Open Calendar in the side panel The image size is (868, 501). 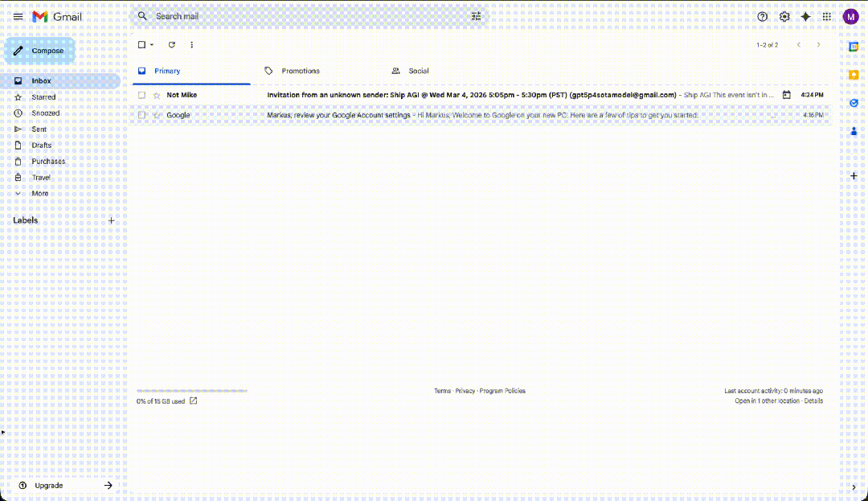pyautogui.click(x=854, y=47)
